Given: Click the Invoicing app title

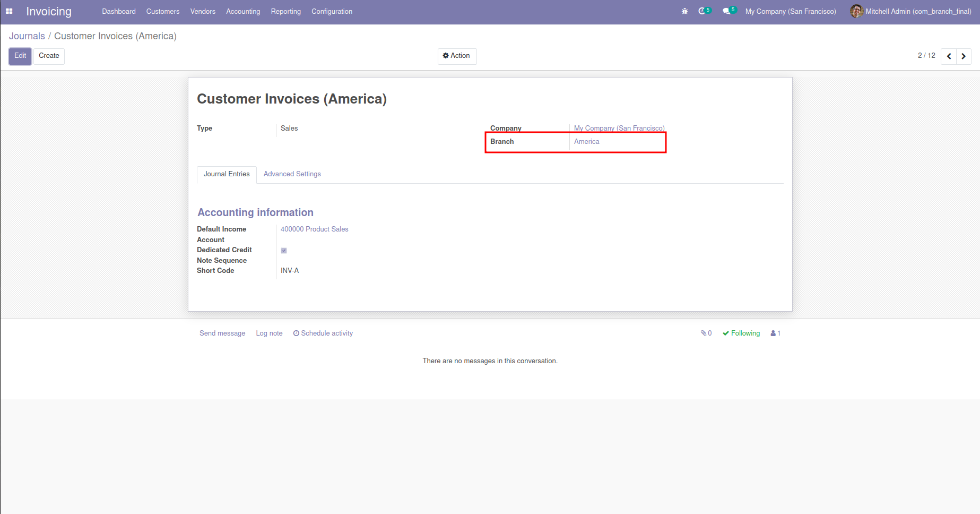Looking at the screenshot, I should (x=49, y=11).
